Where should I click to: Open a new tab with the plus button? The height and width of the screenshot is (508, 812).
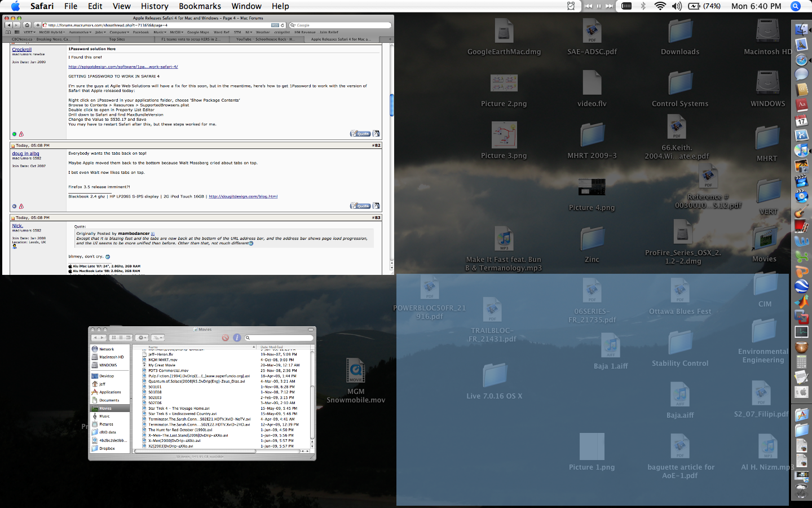click(390, 39)
